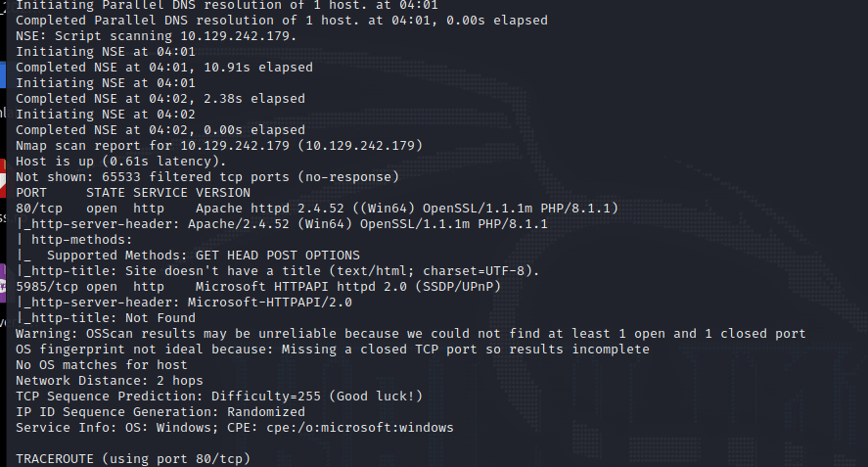Click the "http-title: Not Found" line
This screenshot has height=467, width=868.
106,318
